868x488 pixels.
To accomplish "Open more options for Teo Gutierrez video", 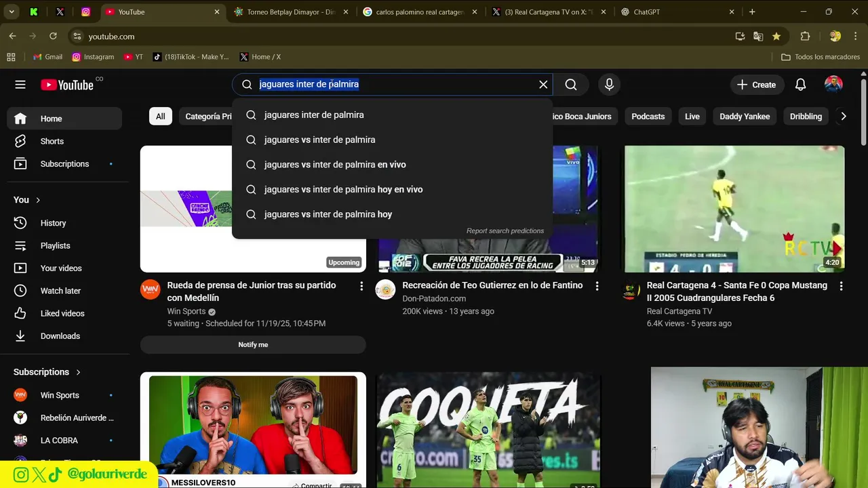I will tap(597, 287).
